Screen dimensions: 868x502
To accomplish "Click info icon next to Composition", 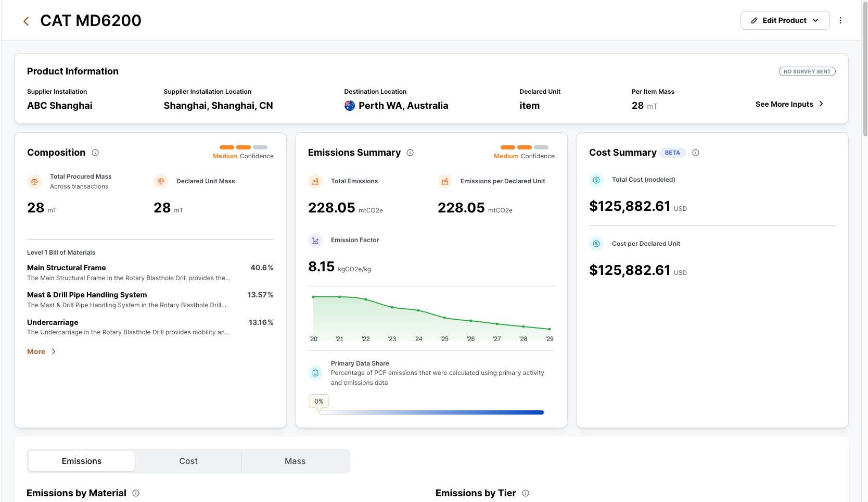I will click(95, 153).
